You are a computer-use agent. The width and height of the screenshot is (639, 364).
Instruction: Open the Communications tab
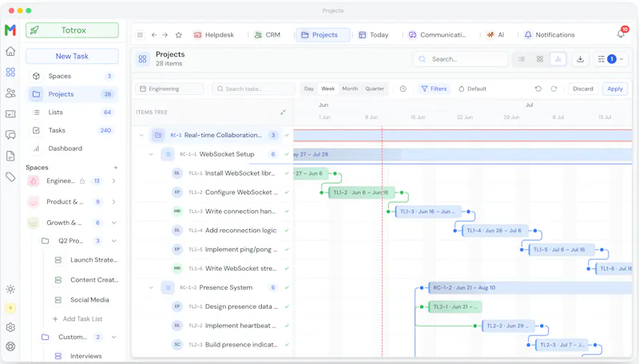(437, 35)
